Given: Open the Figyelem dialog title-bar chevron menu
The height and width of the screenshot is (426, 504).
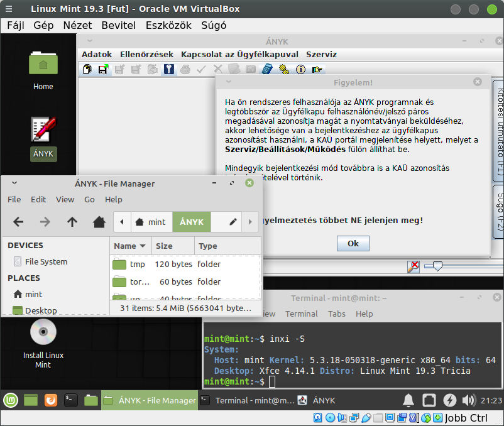Looking at the screenshot, I should (x=229, y=82).
